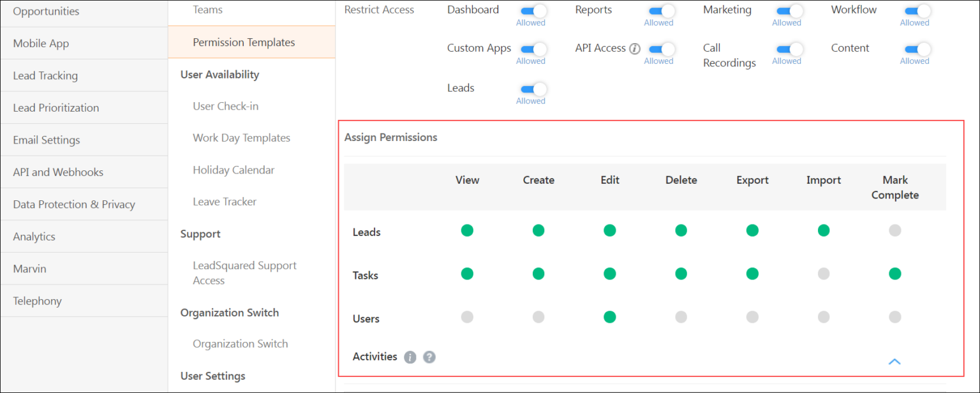Switch off the Leads Allowed toggle

coord(530,89)
